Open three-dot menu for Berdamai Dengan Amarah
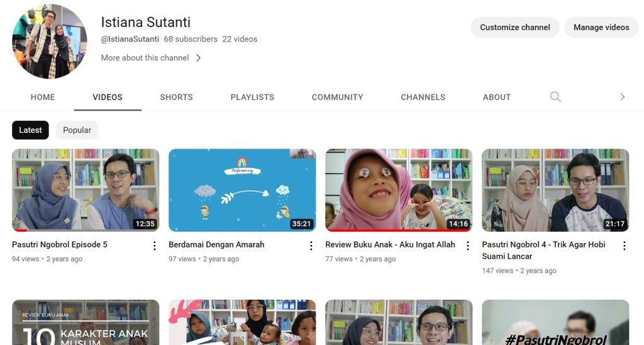 pos(311,246)
